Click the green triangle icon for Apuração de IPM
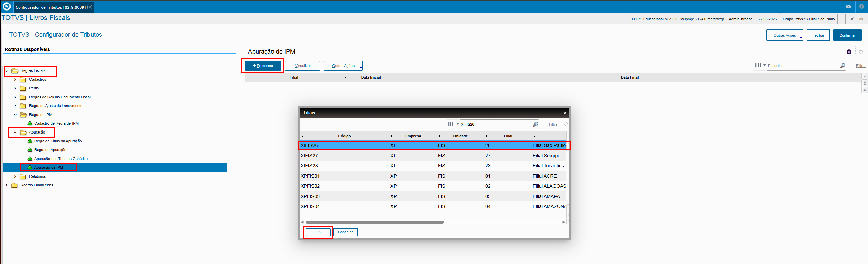Viewport: 868px width, 264px height. click(30, 167)
